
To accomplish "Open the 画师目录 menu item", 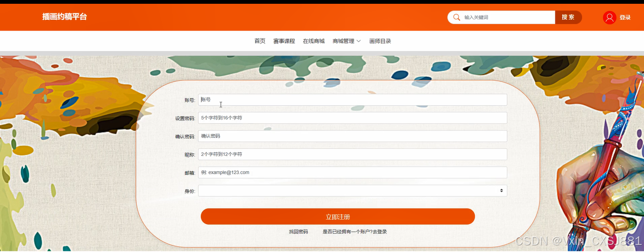I will click(x=380, y=41).
